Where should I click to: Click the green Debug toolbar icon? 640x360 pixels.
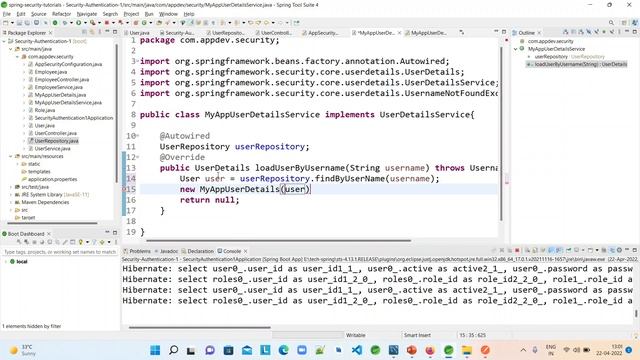coord(65,23)
